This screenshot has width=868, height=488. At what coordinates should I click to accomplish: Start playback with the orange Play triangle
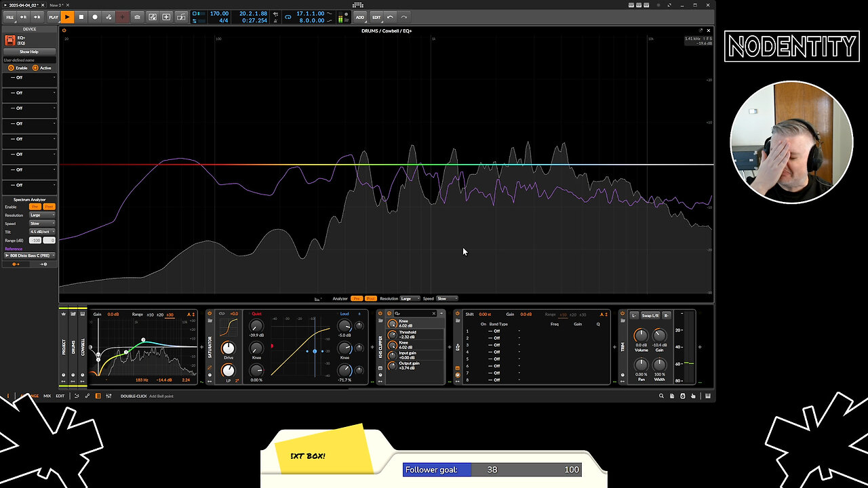(67, 17)
